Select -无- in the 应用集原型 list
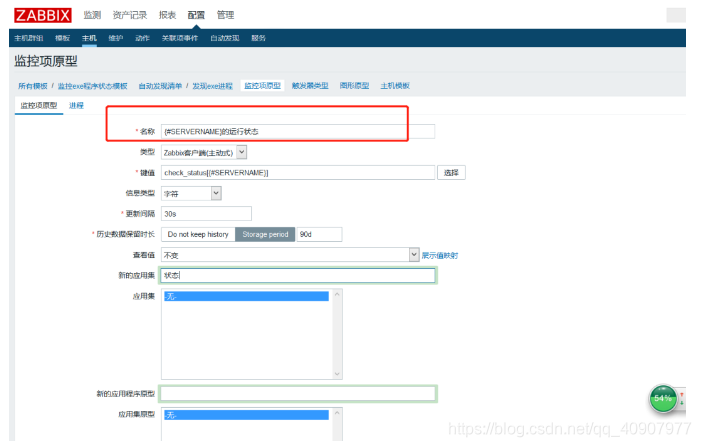The image size is (701, 447). click(246, 415)
